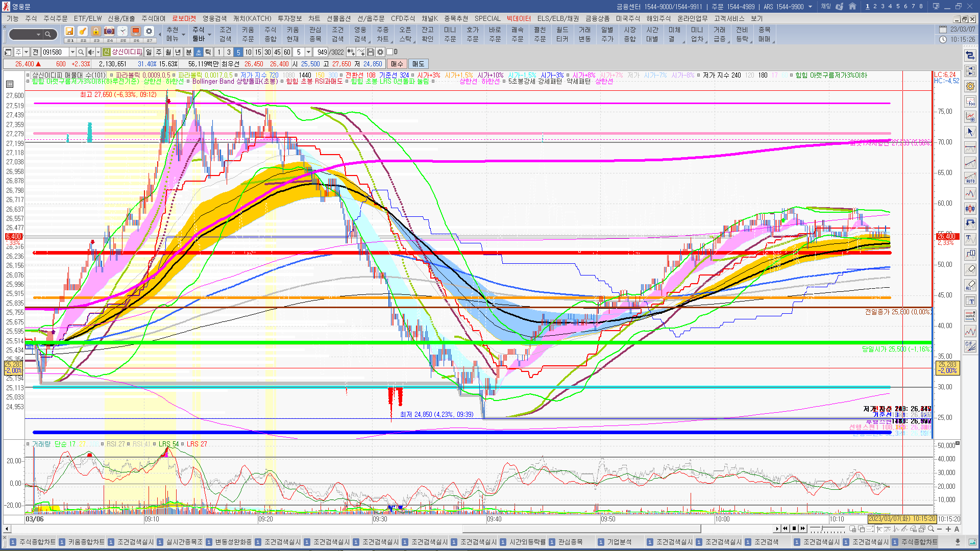Screen dimensions: 980x551
Task: Open the 로보마켓 menu
Action: 184,18
